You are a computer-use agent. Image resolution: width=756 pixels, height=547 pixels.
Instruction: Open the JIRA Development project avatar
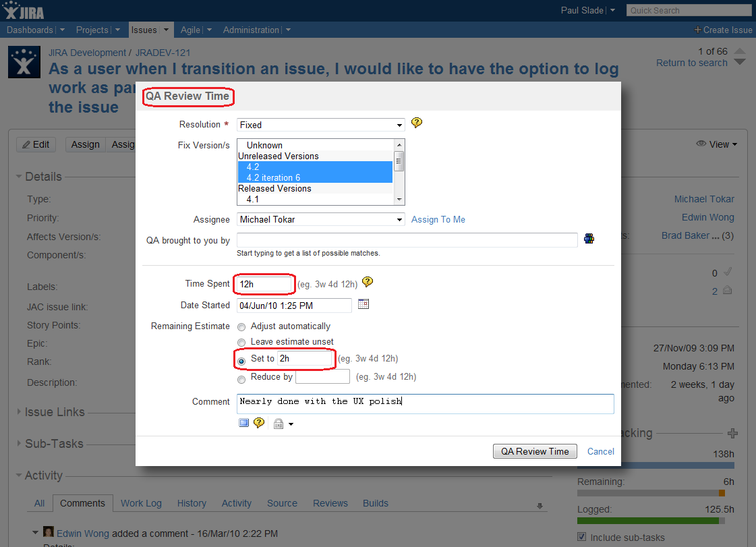(x=24, y=62)
